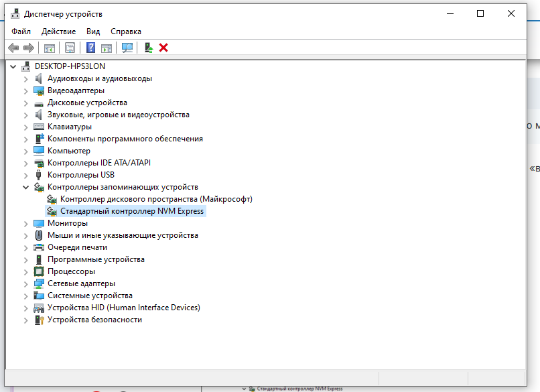Click the show/hide console tree icon
This screenshot has width=540, height=392.
point(49,48)
